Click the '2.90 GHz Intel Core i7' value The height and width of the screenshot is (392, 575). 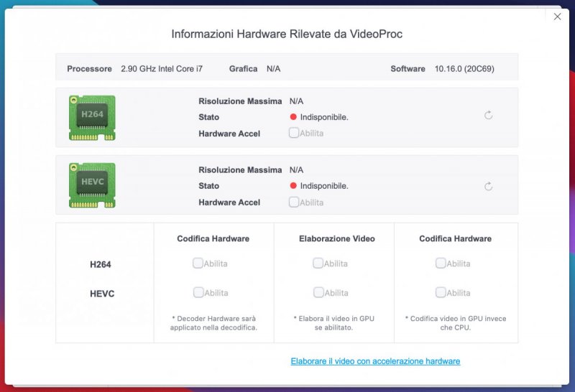162,69
